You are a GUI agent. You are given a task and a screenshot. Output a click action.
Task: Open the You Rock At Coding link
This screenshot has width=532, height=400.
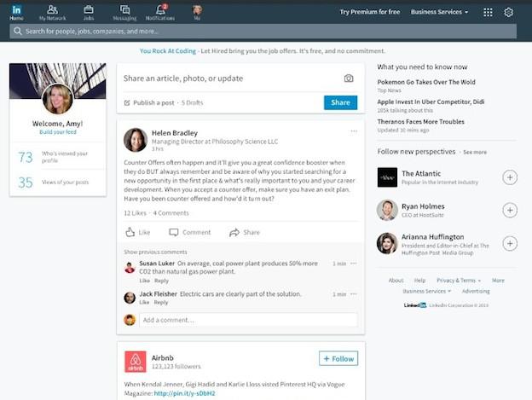point(168,51)
